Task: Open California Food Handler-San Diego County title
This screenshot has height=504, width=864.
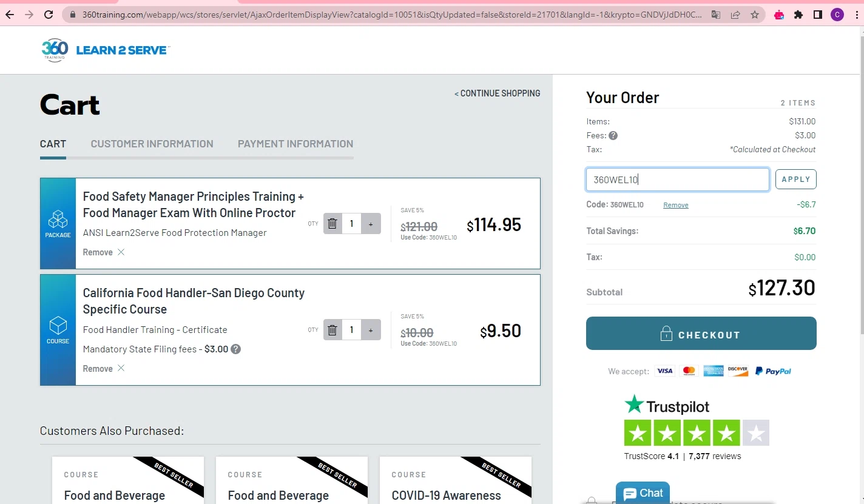Action: (194, 301)
